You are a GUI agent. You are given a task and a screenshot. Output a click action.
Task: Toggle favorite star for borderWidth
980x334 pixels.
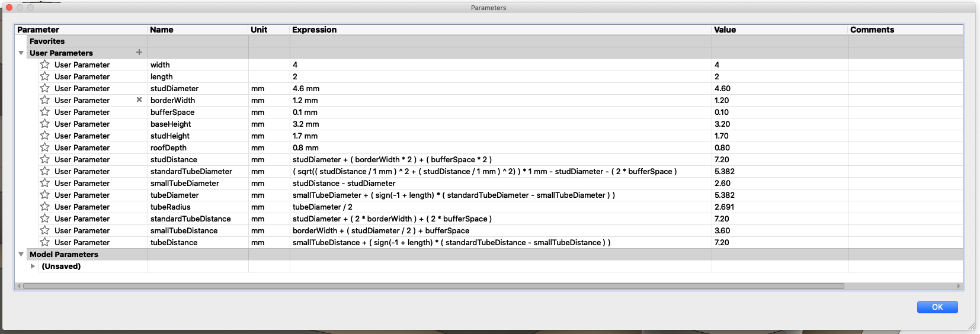pyautogui.click(x=45, y=100)
